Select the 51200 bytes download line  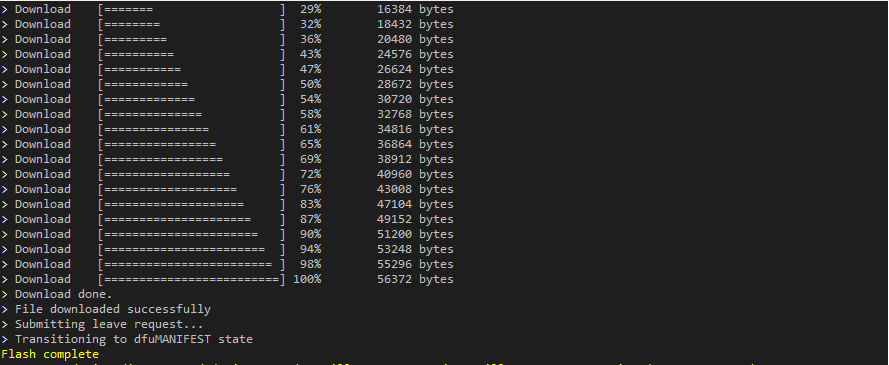pos(227,235)
